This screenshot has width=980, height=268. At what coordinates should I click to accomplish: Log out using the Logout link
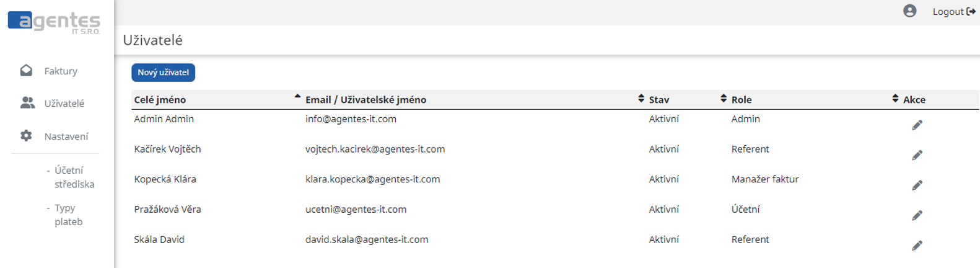tap(954, 12)
